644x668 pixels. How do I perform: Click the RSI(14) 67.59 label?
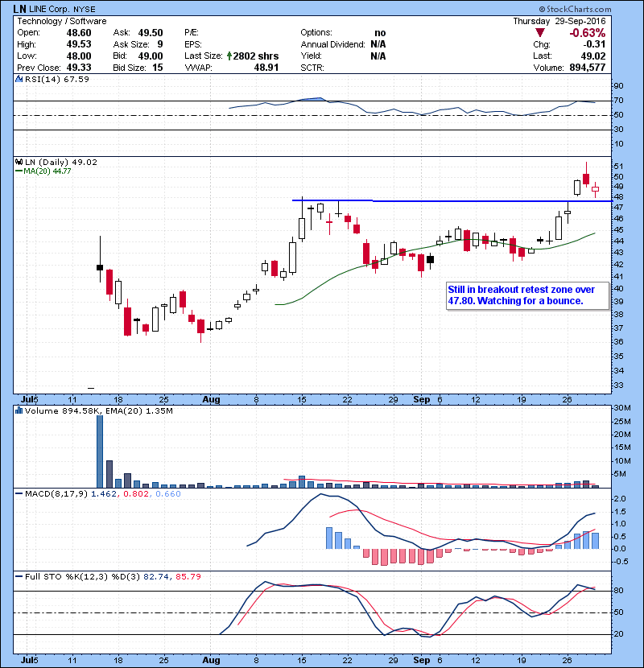click(x=57, y=79)
